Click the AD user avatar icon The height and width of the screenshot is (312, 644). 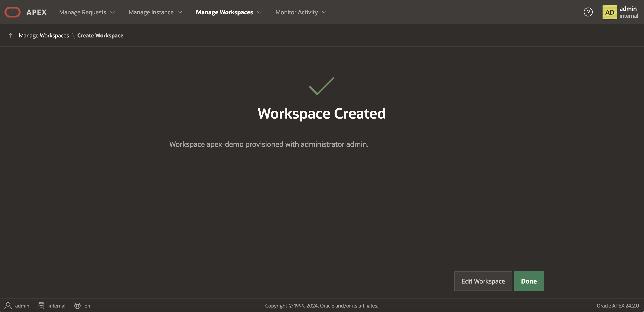(x=609, y=12)
